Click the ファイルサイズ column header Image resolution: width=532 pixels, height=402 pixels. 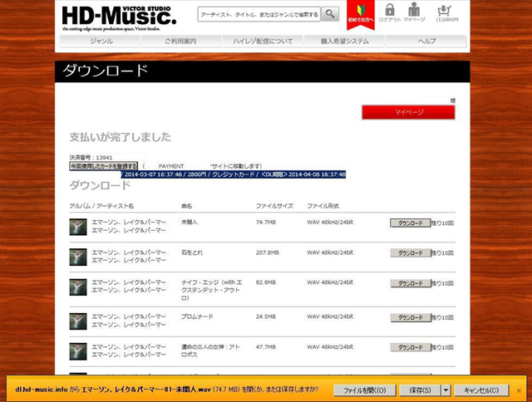(274, 206)
